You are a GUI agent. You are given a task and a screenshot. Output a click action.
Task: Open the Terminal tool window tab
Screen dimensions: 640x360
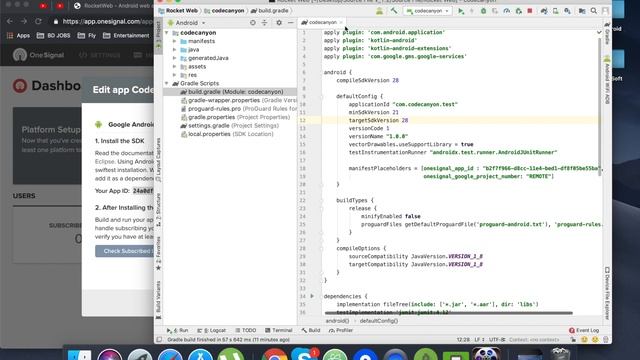pos(279,330)
